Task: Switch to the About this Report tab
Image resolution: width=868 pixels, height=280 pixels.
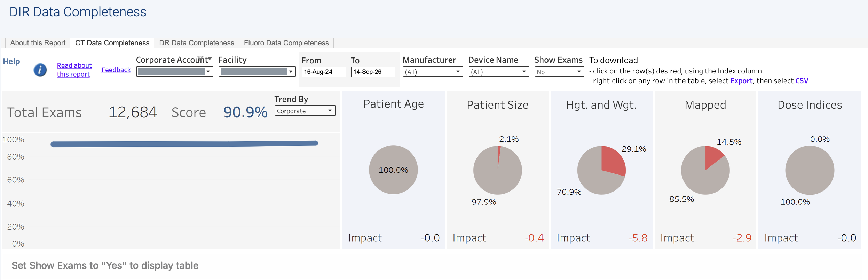Action: (x=38, y=43)
